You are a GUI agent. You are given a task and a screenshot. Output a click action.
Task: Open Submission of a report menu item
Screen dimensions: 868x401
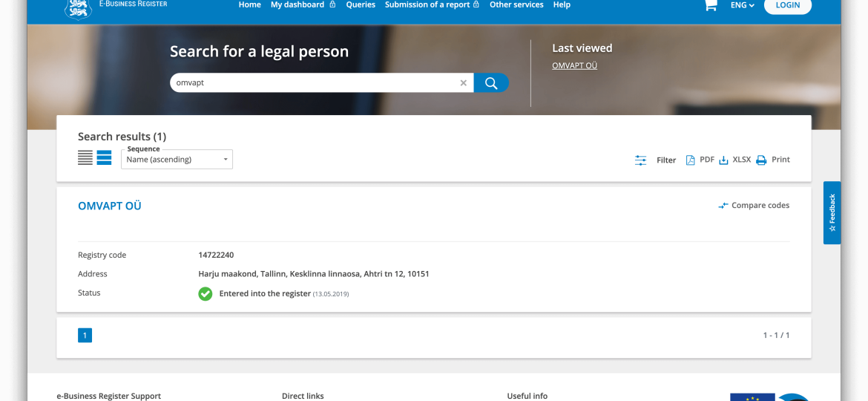click(427, 4)
